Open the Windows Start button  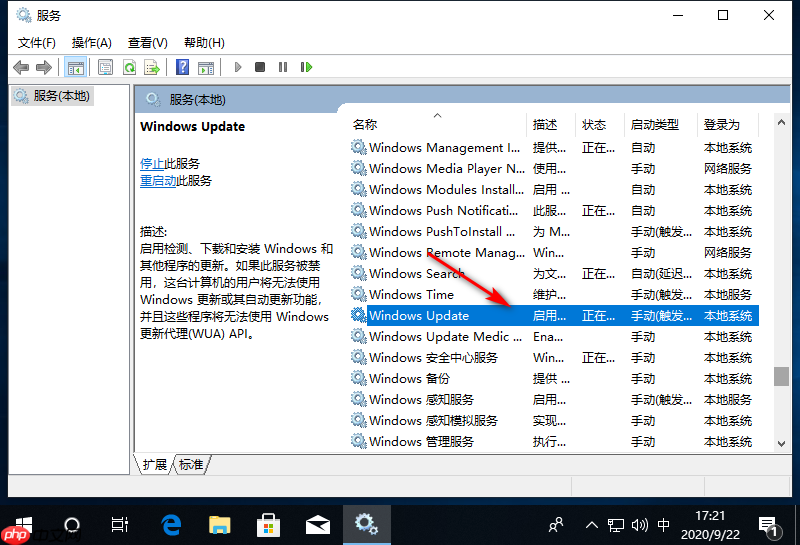[23, 525]
